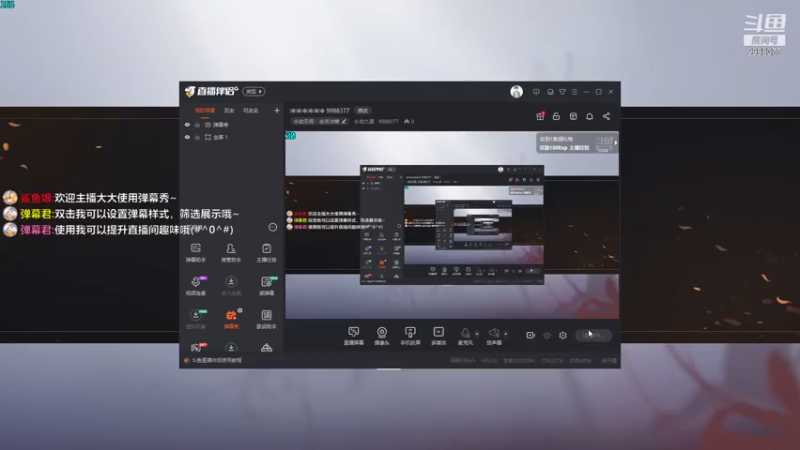Select the 全屏1 source row
This screenshot has height=450, width=800.
click(x=232, y=137)
